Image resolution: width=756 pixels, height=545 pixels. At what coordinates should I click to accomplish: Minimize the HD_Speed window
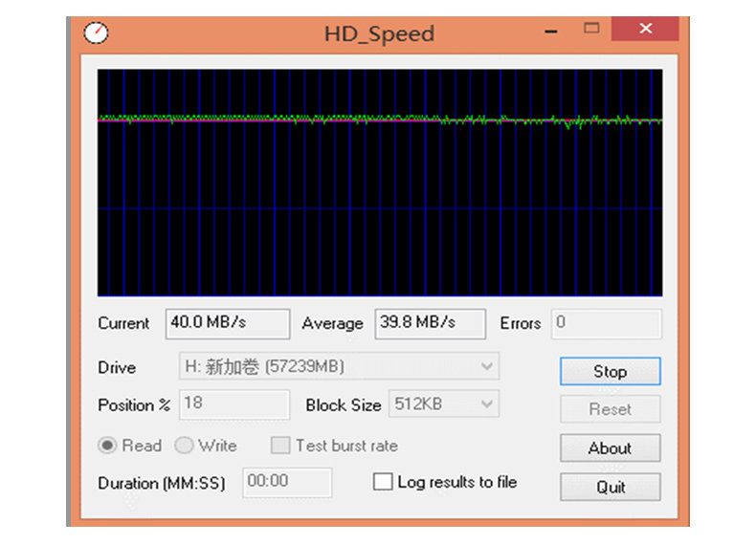point(551,32)
